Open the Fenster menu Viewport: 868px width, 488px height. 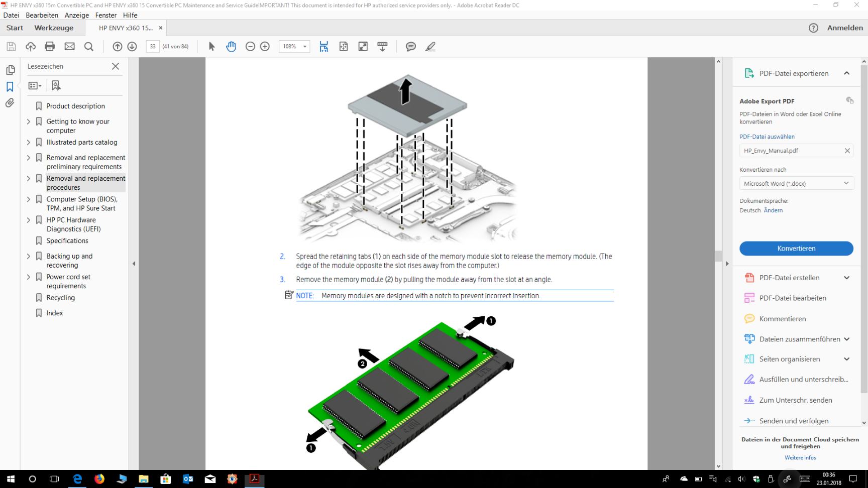(106, 15)
